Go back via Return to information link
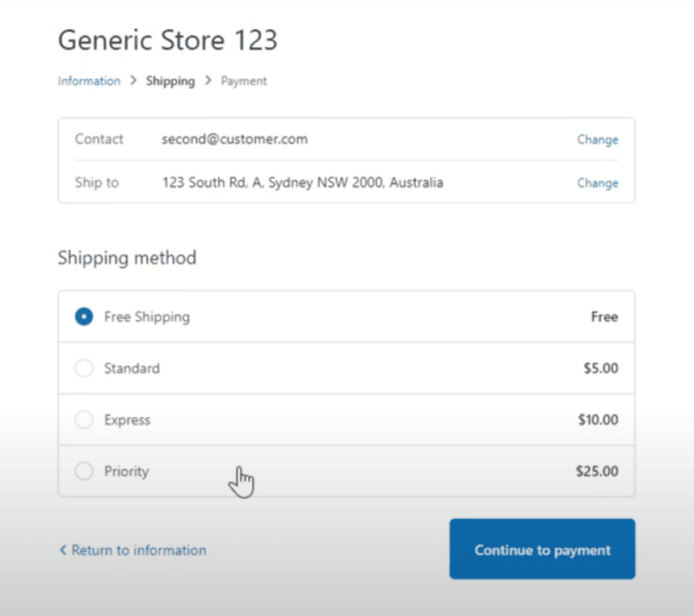The height and width of the screenshot is (616, 694). tap(138, 550)
